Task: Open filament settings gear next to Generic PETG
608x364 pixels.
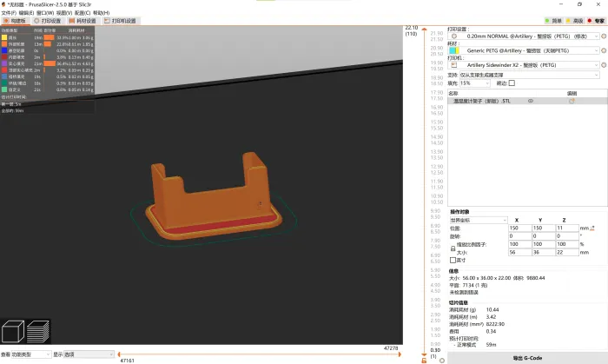Action: (604, 50)
